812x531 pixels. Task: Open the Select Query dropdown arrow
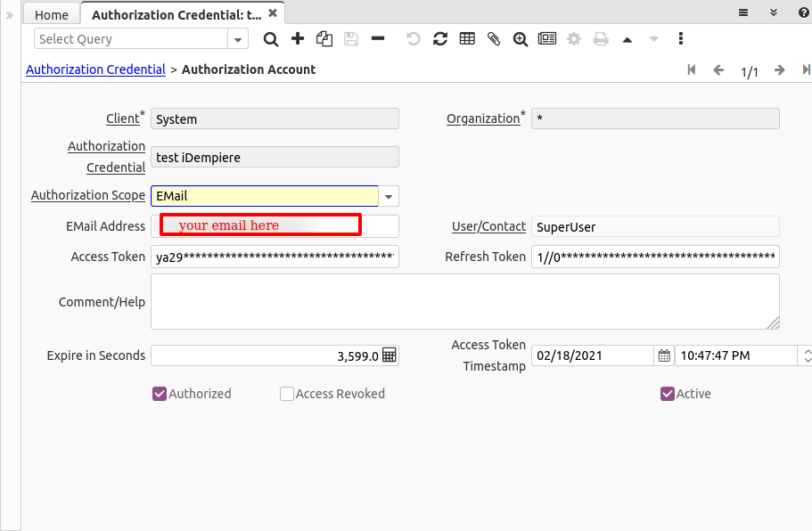238,39
